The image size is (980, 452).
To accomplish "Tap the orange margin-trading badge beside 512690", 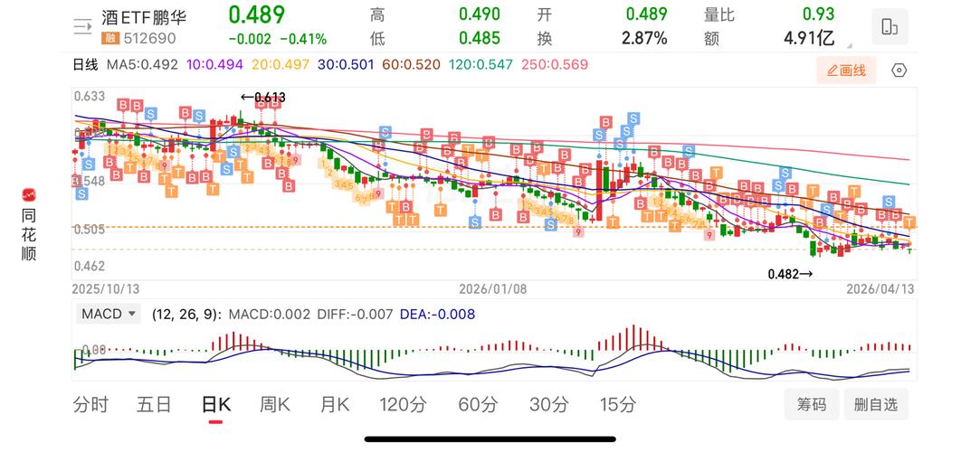I will click(x=110, y=39).
